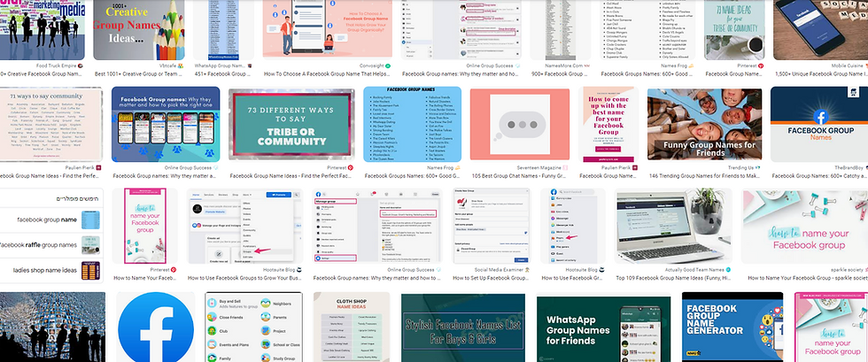Click the Actually Good Team Names favicon
Screen dimensions: 868x362
(x=730, y=270)
